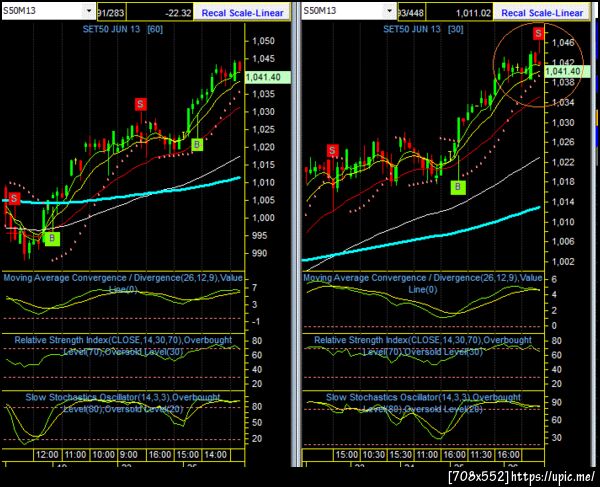Viewport: 600px width, 487px height.
Task: Click the 12:00 time label on left chart
Action: coord(47,455)
